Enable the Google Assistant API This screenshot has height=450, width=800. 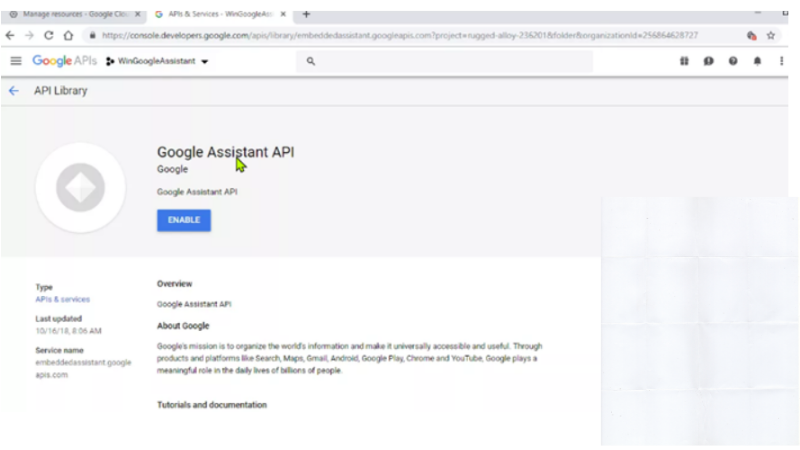click(x=184, y=220)
